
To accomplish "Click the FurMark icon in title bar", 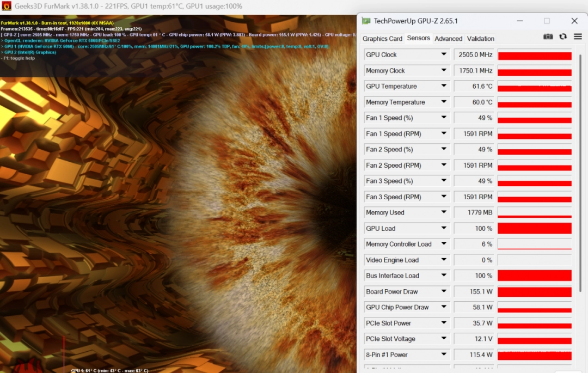I will [x=7, y=6].
